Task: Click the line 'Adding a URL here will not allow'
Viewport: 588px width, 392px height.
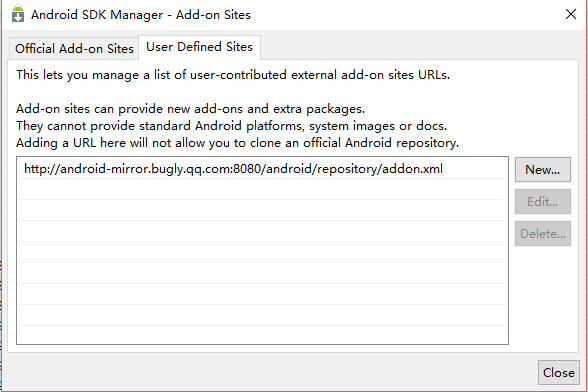Action: (x=237, y=143)
